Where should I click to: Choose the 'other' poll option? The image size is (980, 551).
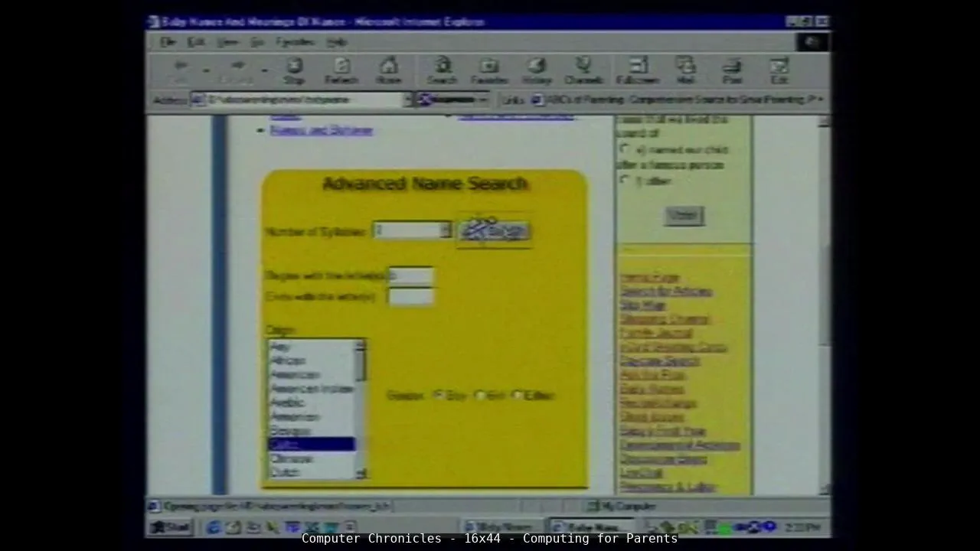pos(625,181)
